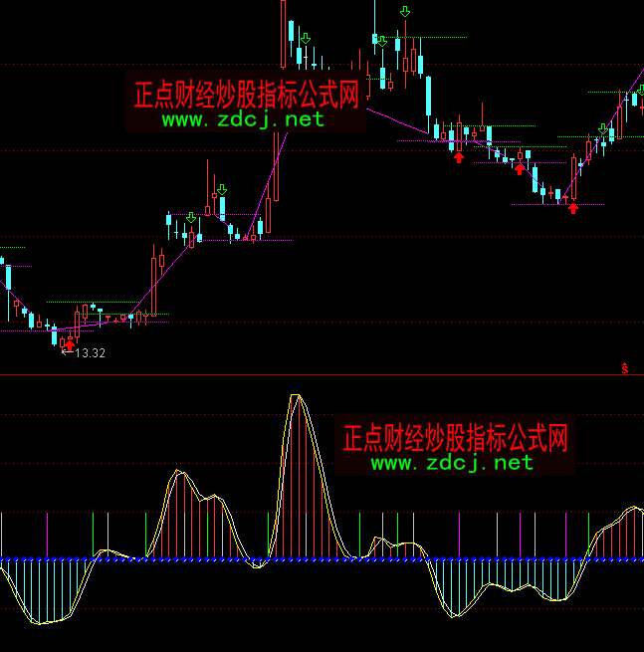The width and height of the screenshot is (644, 652).
Task: Click the red $ marker on the divider line
Action: tap(625, 368)
